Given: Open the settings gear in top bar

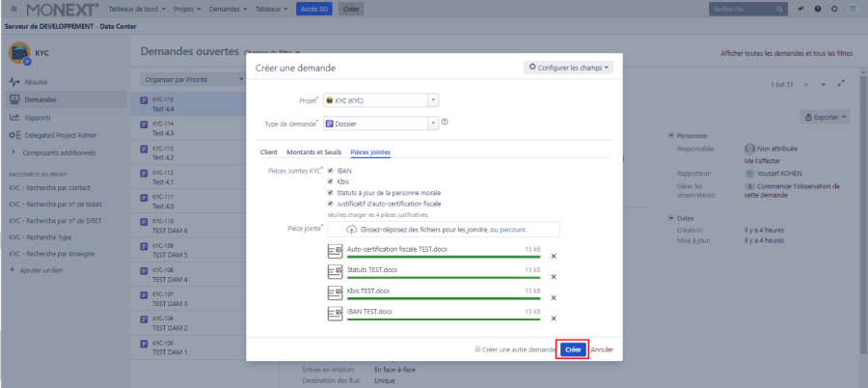Looking at the screenshot, I should (836, 9).
